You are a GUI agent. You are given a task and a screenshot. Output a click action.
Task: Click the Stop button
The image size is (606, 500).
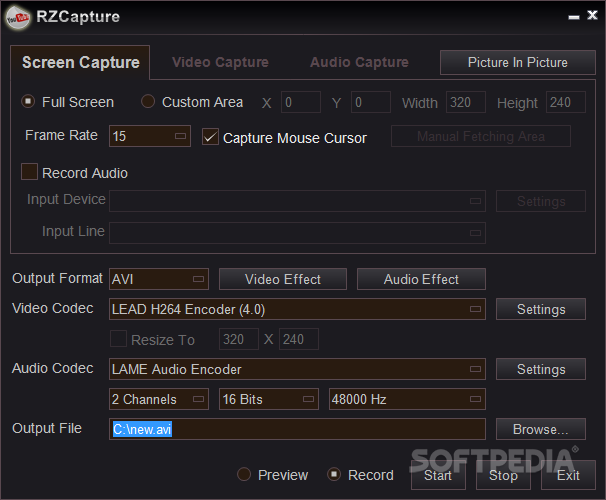pyautogui.click(x=503, y=475)
